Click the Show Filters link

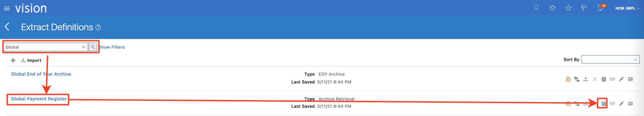(112, 47)
